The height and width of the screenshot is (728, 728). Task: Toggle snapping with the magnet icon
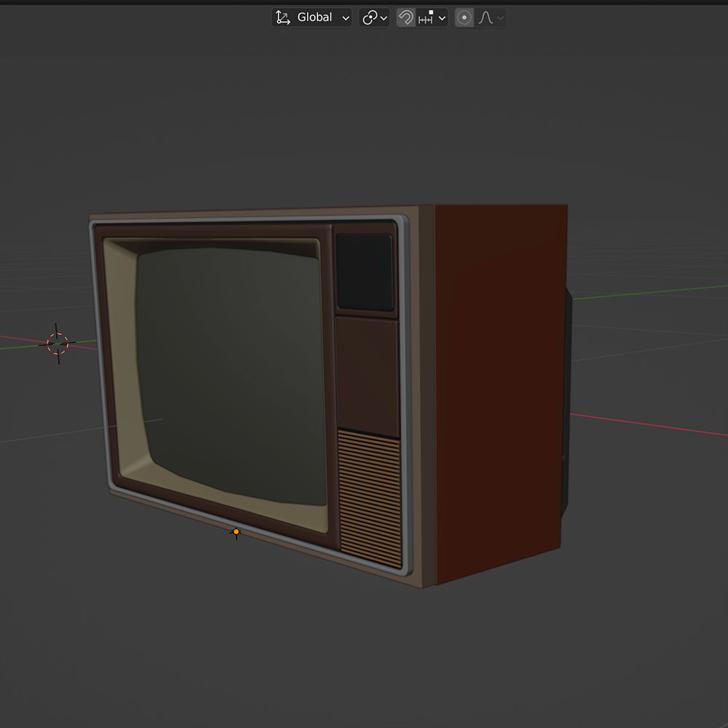click(405, 17)
